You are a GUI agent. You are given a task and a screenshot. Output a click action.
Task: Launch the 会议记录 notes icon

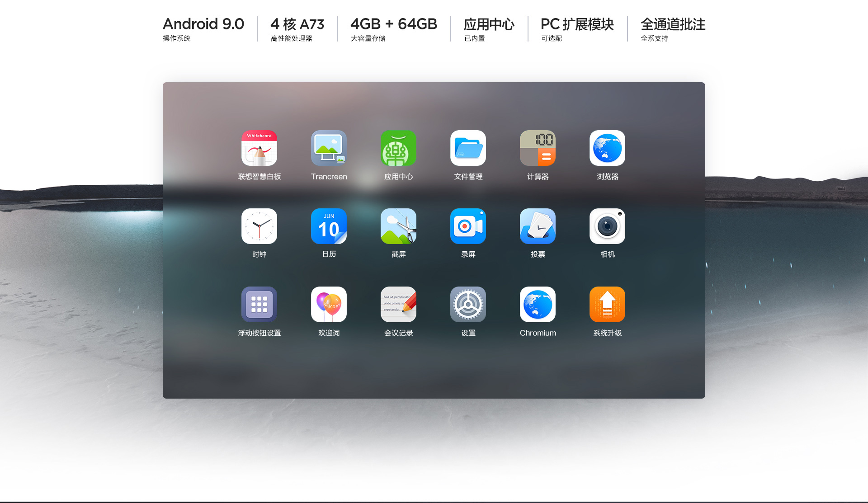(398, 304)
